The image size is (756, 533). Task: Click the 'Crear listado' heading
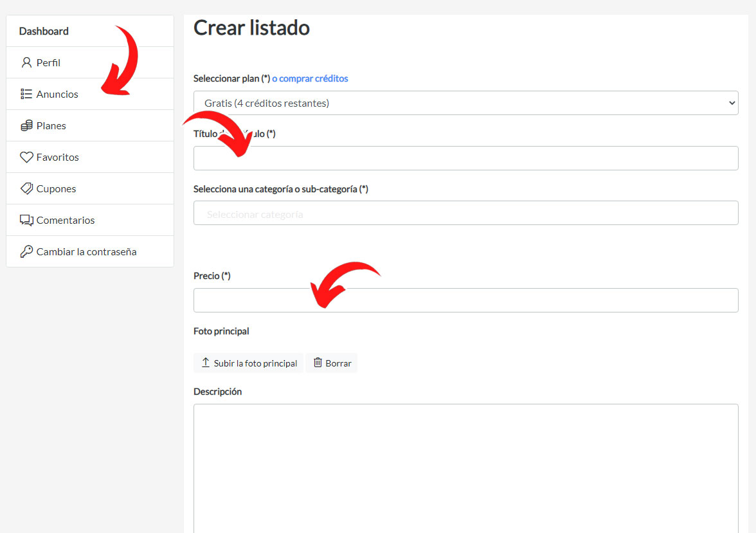point(252,28)
